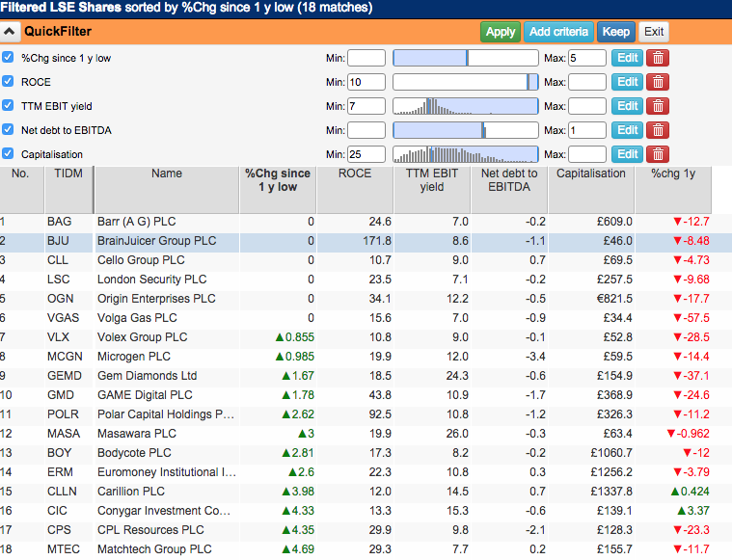Image resolution: width=732 pixels, height=560 pixels.
Task: Focus the Net debt to EBITDA Max field
Action: point(586,130)
